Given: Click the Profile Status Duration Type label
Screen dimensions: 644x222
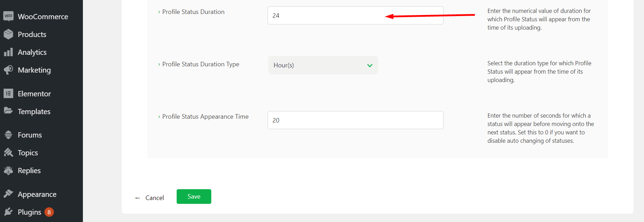Looking at the screenshot, I should point(201,64).
